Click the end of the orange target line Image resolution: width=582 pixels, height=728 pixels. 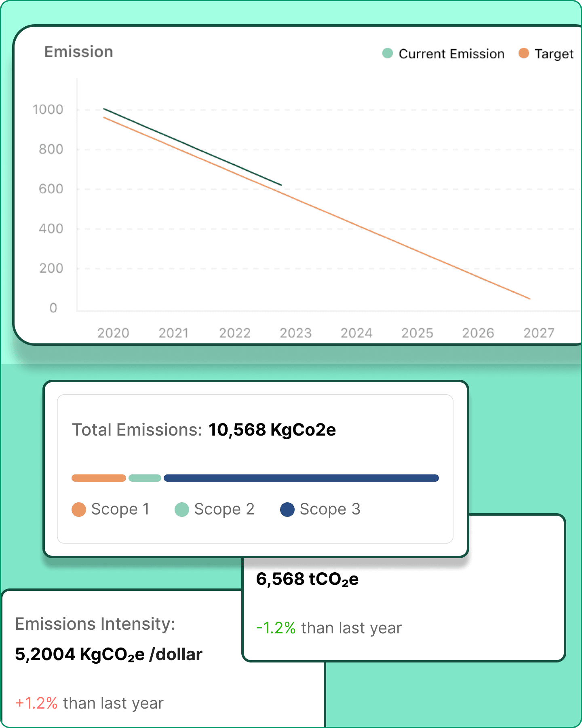[529, 298]
